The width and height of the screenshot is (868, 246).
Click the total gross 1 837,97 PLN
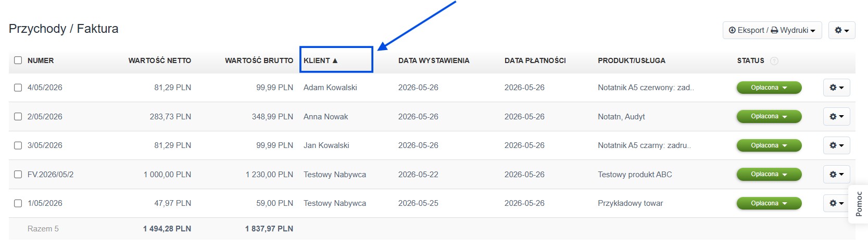coord(269,229)
